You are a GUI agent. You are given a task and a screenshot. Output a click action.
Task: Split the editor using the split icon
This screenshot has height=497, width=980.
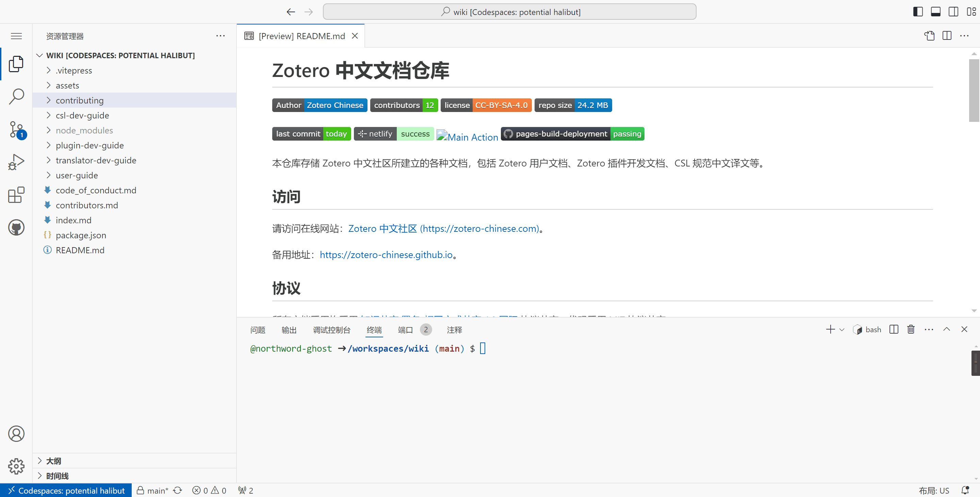point(947,35)
